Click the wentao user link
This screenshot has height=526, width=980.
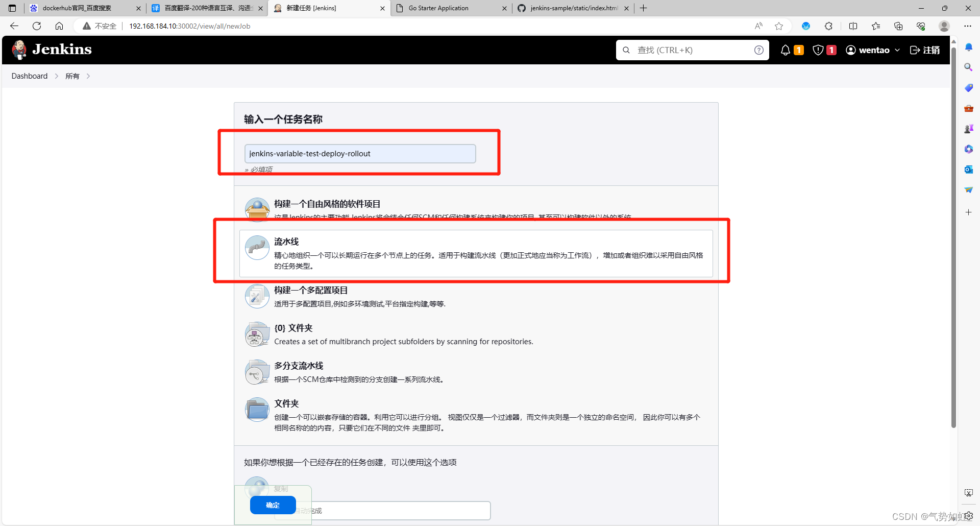click(868, 50)
